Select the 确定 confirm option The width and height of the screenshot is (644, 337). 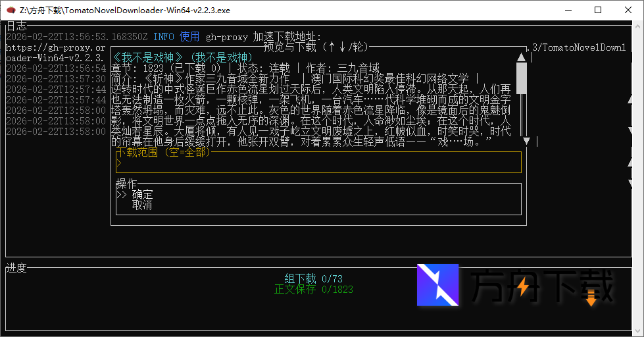[142, 195]
